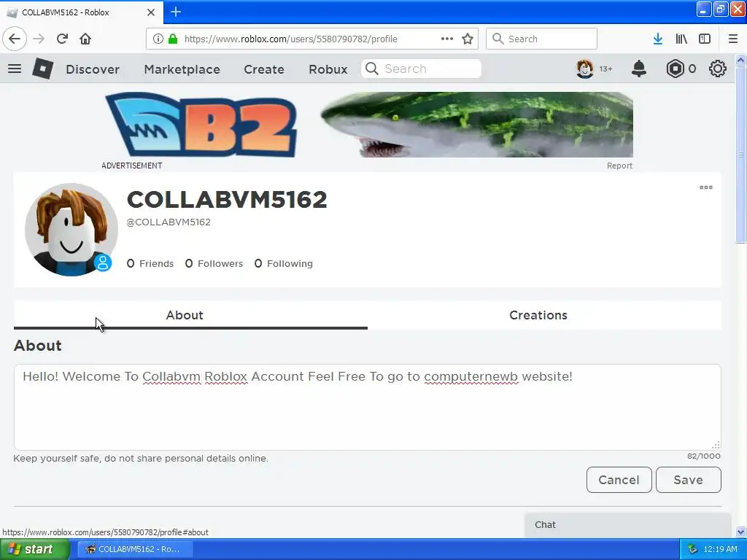Close the COLLABVM5162 - Roblox tab

[x=150, y=12]
